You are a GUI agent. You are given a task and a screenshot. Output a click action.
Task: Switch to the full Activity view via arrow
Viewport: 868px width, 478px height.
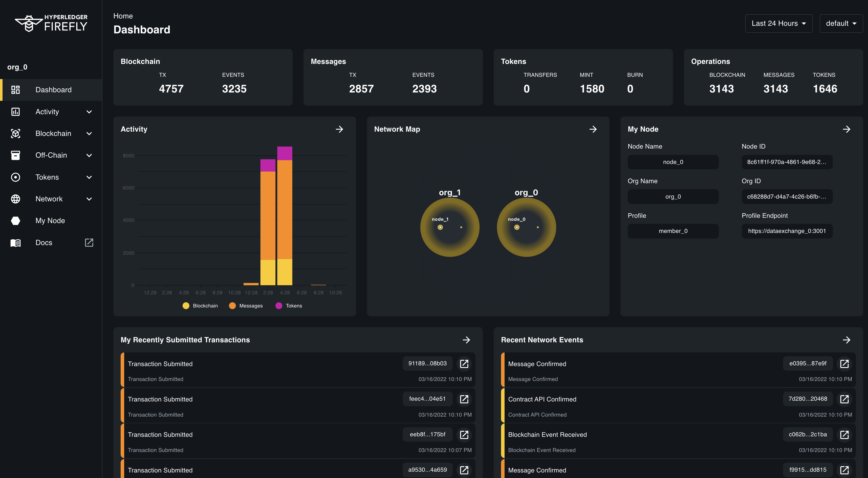click(x=339, y=129)
